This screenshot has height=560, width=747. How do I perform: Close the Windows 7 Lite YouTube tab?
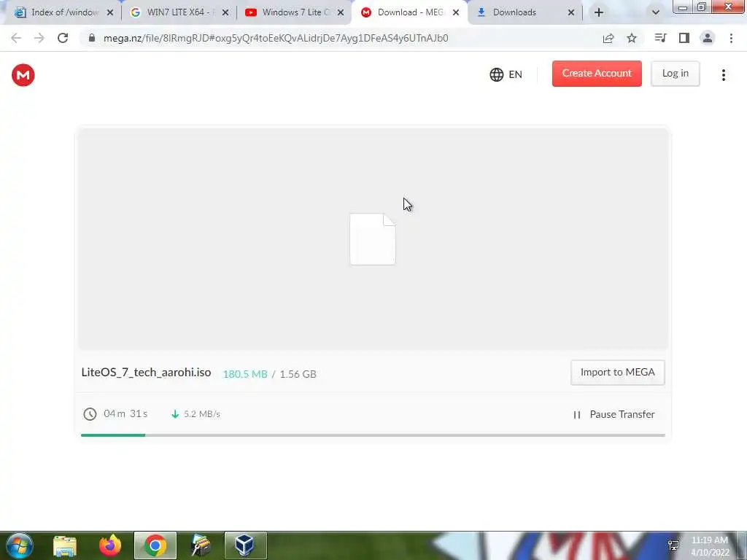pyautogui.click(x=341, y=13)
